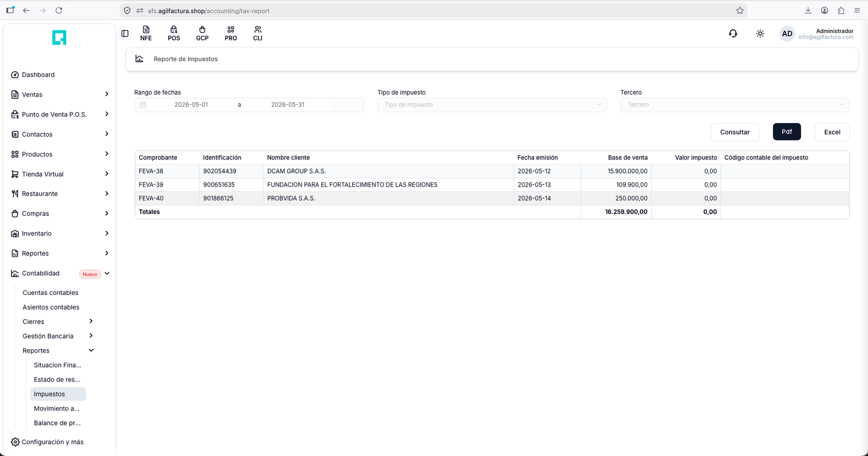Open the AD user avatar
Screen dimensions: 868x456
point(787,34)
